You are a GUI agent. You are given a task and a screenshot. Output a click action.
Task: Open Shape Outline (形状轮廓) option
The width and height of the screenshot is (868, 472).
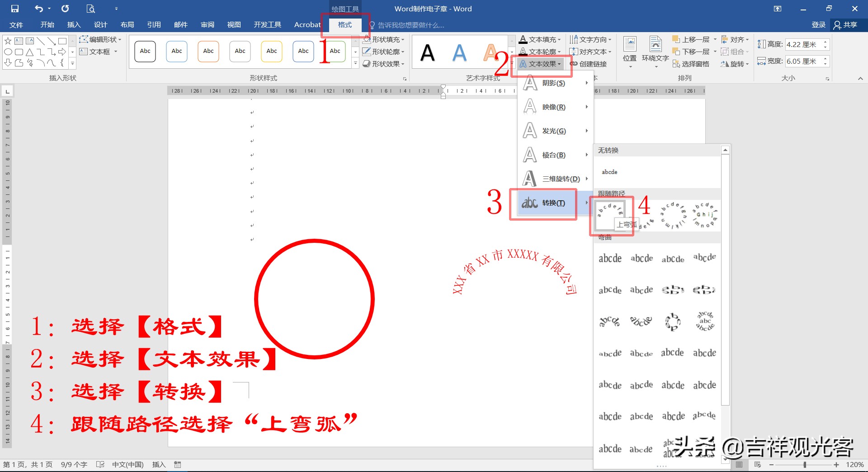(383, 52)
